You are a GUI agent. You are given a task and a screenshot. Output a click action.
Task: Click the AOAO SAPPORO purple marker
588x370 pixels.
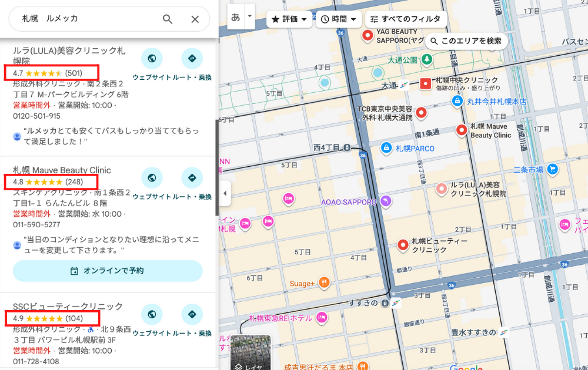386,201
